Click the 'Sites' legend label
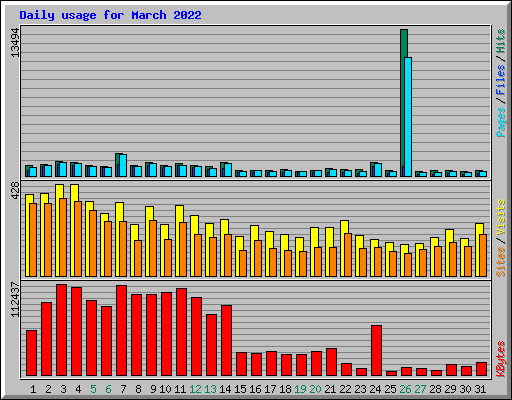512x400 pixels. [x=500, y=262]
